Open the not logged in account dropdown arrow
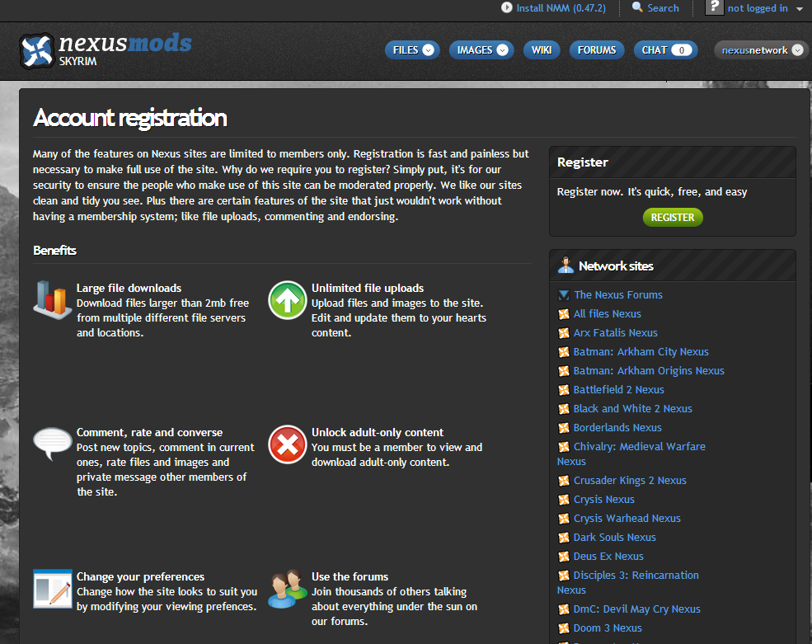This screenshot has width=812, height=644. 800,8
